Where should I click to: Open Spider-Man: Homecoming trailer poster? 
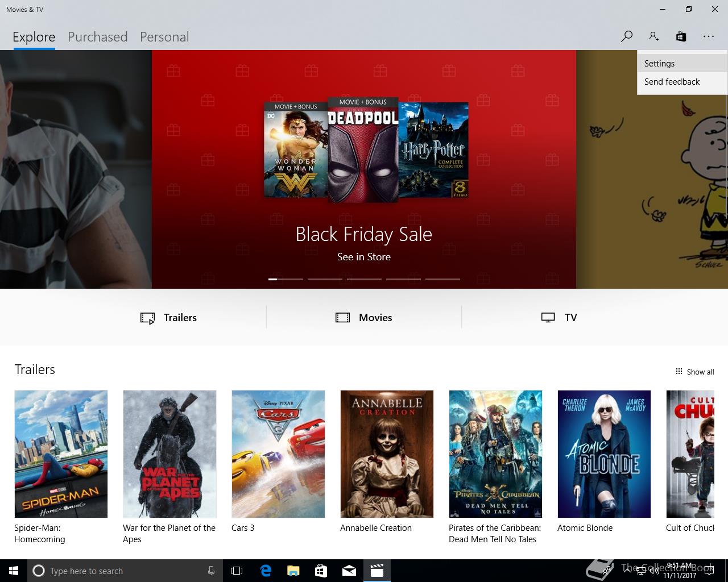click(61, 454)
